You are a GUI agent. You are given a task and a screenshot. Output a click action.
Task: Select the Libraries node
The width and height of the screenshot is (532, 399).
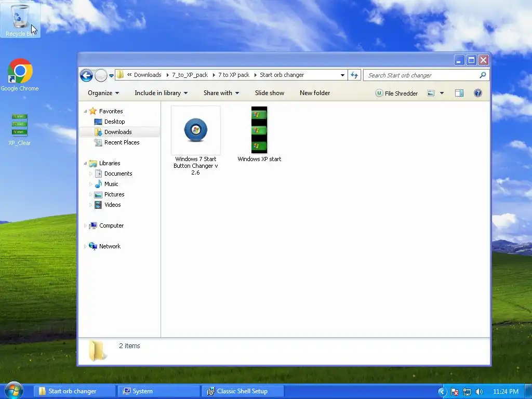(x=110, y=163)
